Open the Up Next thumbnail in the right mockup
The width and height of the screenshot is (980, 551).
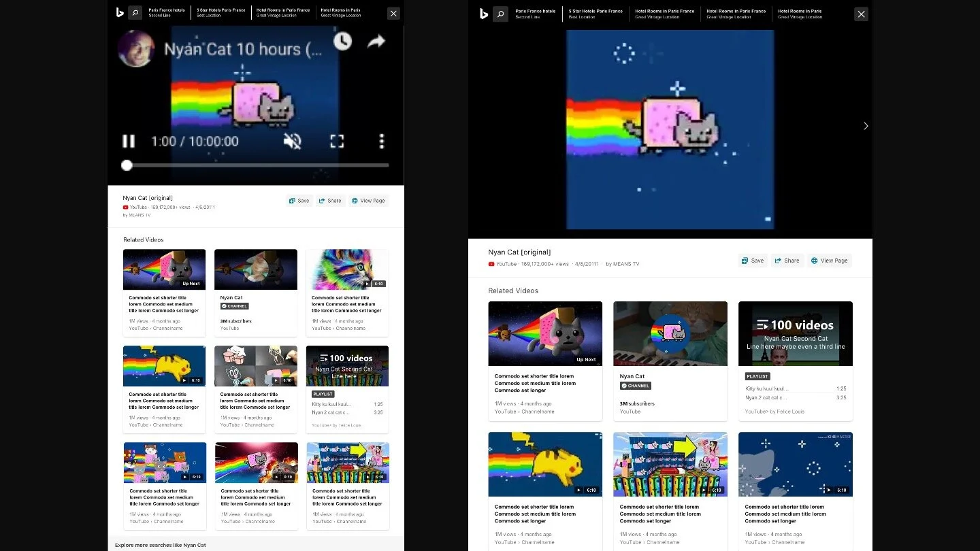(x=545, y=333)
